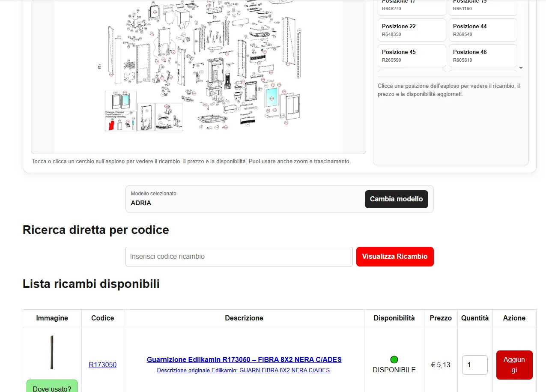The width and height of the screenshot is (546, 392).
Task: Click the Descrizione column header
Action: coord(244,318)
